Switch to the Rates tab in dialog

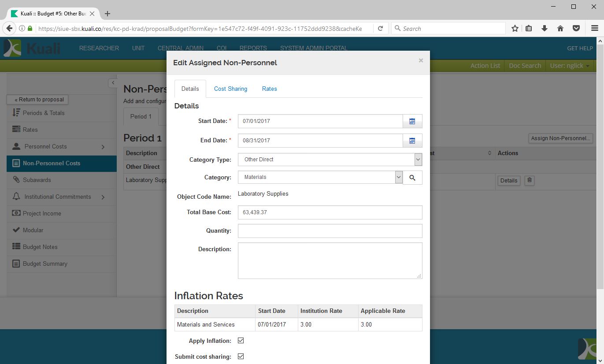(269, 89)
